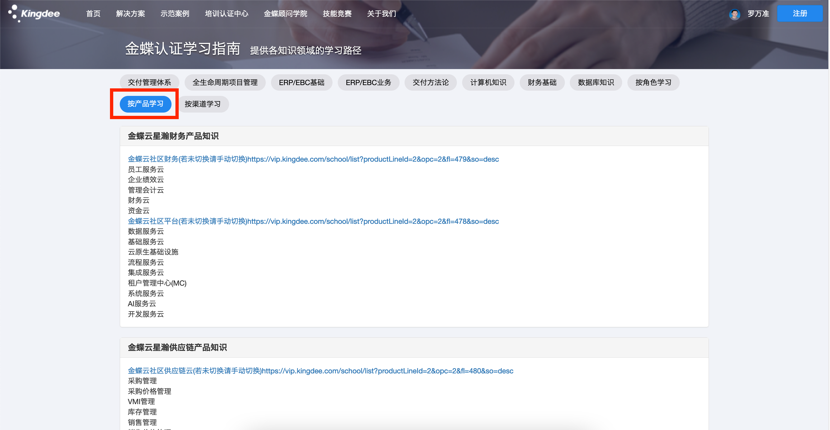
Task: Click the 企业绩效云 entry
Action: pyautogui.click(x=146, y=180)
